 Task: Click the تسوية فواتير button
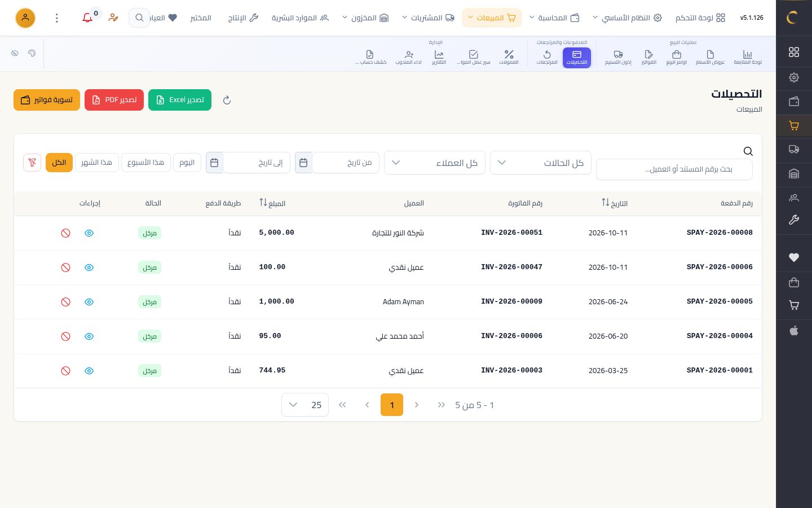pos(47,100)
